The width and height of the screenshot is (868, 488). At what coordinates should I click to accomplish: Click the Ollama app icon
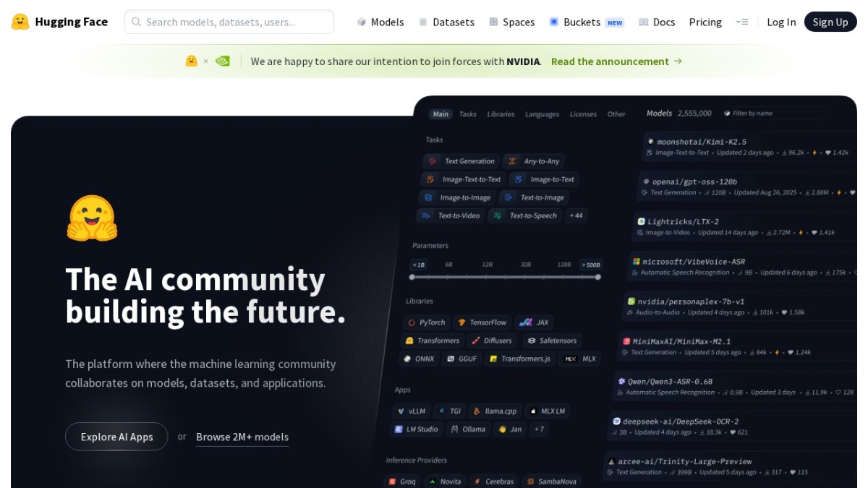point(454,429)
